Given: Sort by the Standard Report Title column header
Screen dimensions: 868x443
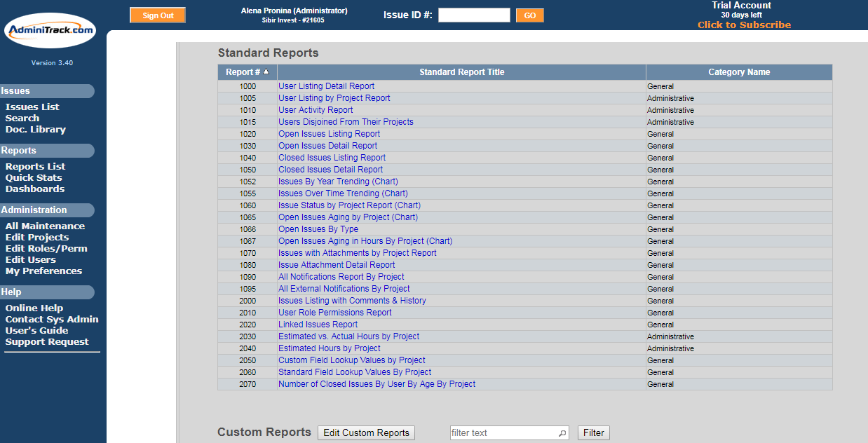Looking at the screenshot, I should 461,72.
